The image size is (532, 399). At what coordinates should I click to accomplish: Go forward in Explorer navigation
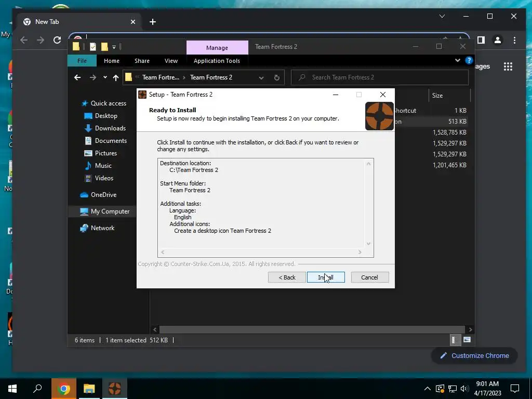(x=92, y=77)
